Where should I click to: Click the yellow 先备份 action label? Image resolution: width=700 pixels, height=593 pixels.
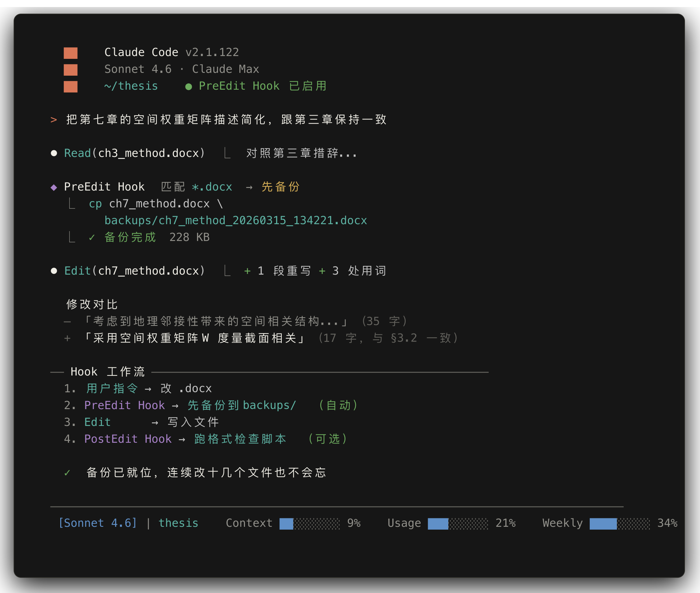pyautogui.click(x=280, y=187)
